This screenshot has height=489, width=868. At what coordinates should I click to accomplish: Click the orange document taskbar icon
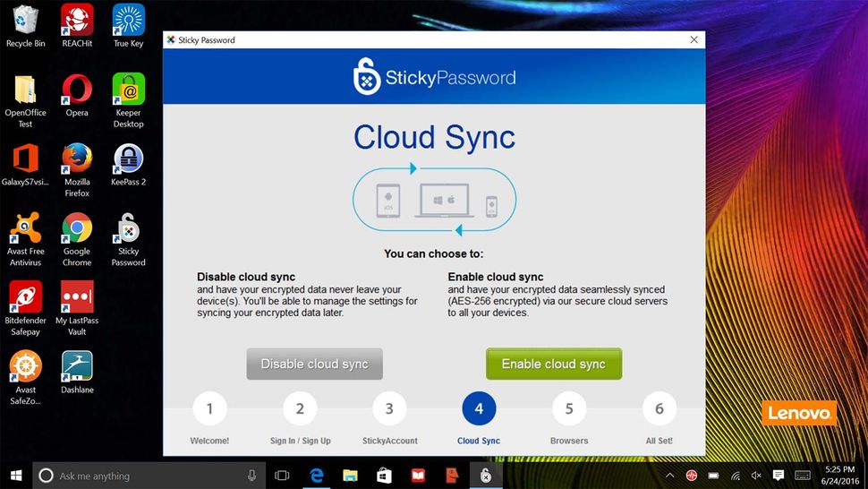pos(452,476)
